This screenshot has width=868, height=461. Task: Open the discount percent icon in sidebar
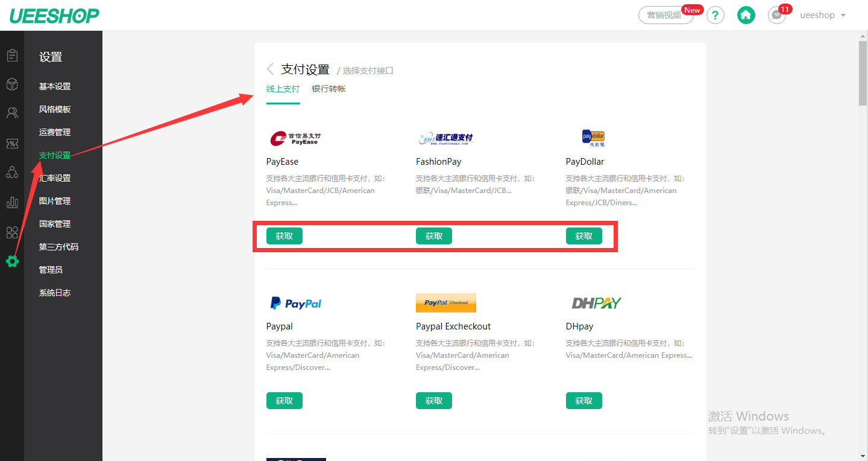tap(12, 143)
